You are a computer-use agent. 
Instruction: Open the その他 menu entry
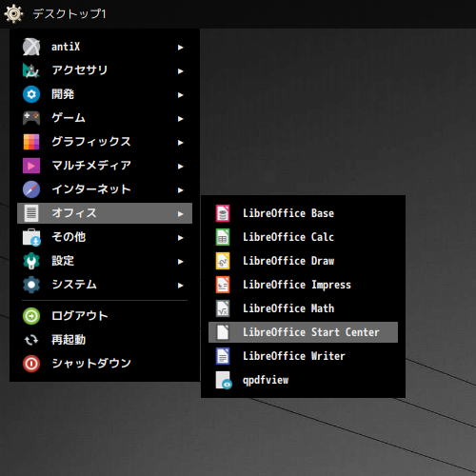[105, 237]
